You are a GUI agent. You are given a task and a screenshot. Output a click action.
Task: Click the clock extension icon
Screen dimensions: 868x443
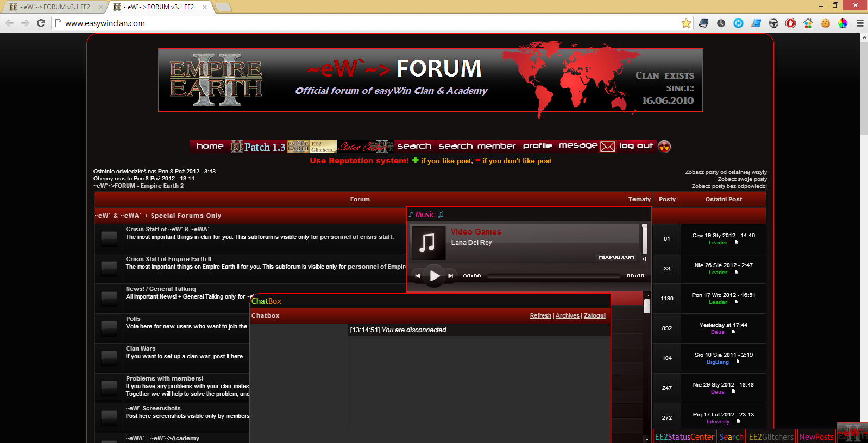click(x=721, y=23)
